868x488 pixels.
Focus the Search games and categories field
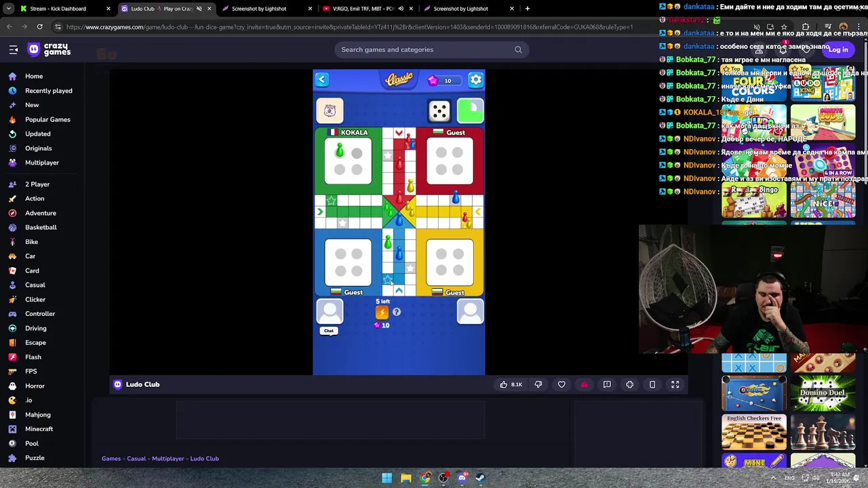(x=431, y=49)
